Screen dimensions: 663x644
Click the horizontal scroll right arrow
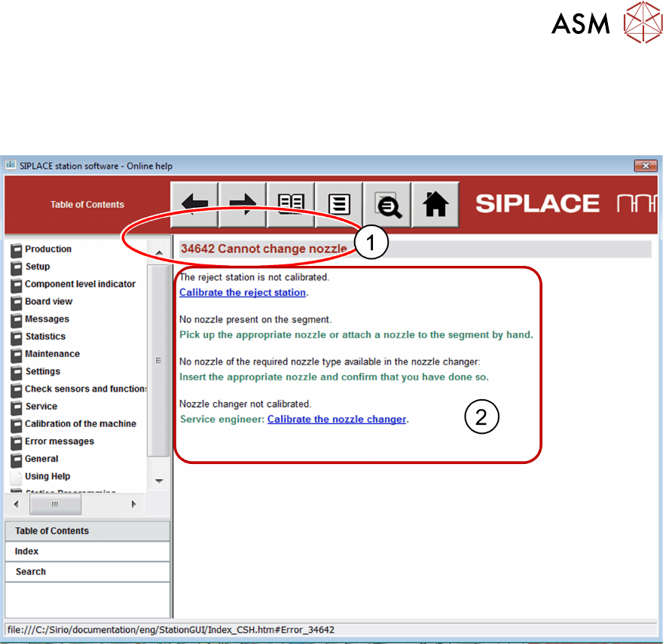click(x=133, y=504)
